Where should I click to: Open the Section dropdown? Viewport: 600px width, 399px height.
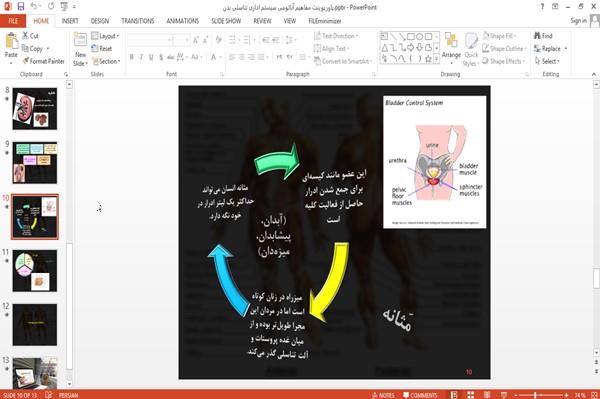coord(106,61)
